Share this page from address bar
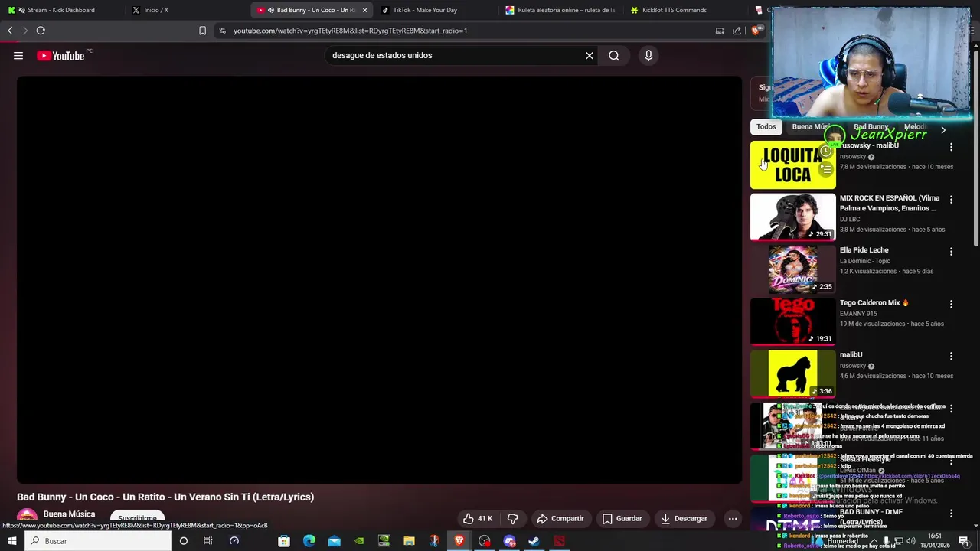 coord(737,31)
